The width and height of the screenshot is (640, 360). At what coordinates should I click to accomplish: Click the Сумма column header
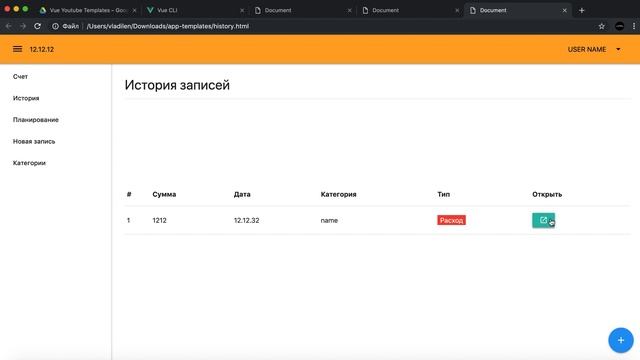click(x=164, y=194)
